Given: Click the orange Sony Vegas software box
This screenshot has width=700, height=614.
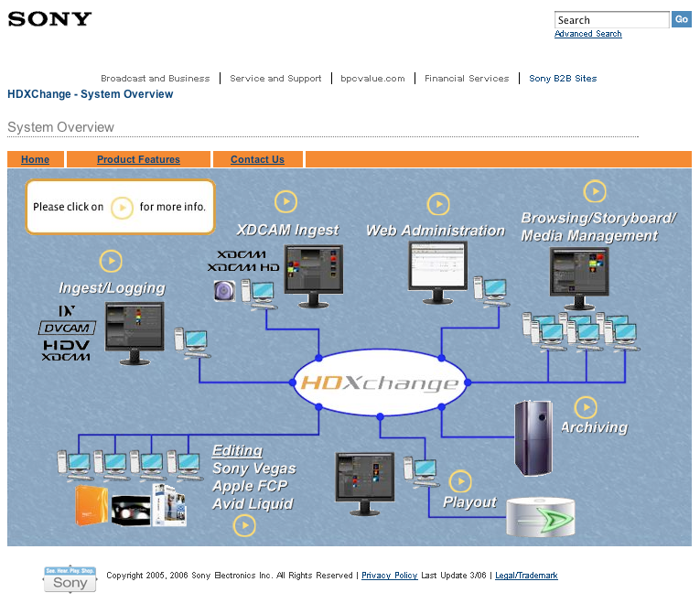Looking at the screenshot, I should pos(92,505).
